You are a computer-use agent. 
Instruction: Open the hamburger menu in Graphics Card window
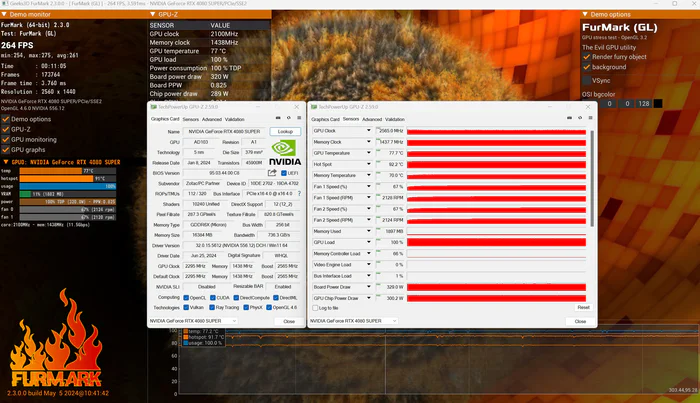299,118
